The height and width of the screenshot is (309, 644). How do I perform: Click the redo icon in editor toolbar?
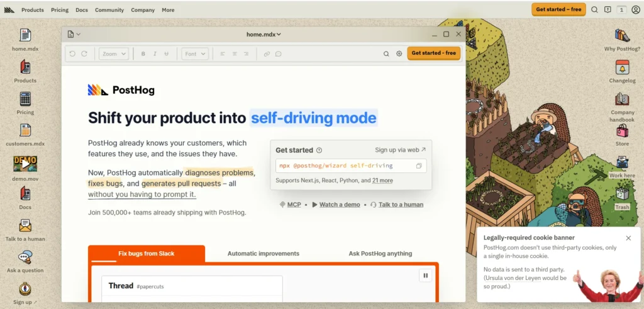pos(84,54)
